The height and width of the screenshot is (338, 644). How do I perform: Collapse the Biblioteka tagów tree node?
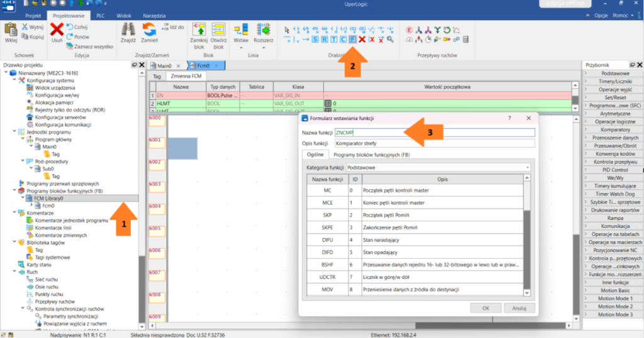[x=14, y=242]
